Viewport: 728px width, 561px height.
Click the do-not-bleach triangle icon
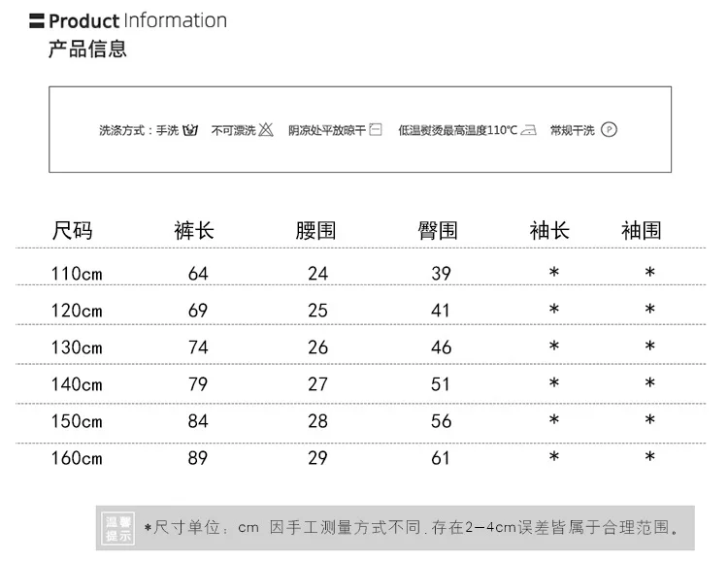click(x=266, y=129)
